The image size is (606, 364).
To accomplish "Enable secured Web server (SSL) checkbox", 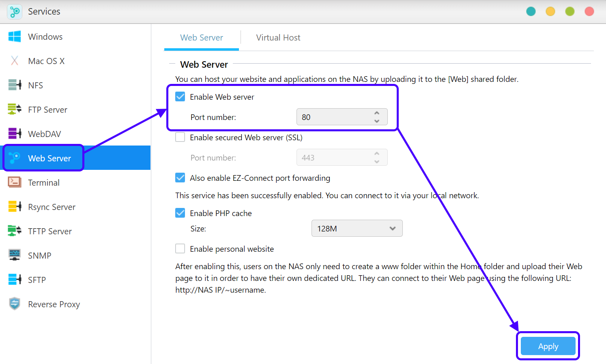I will [x=180, y=137].
